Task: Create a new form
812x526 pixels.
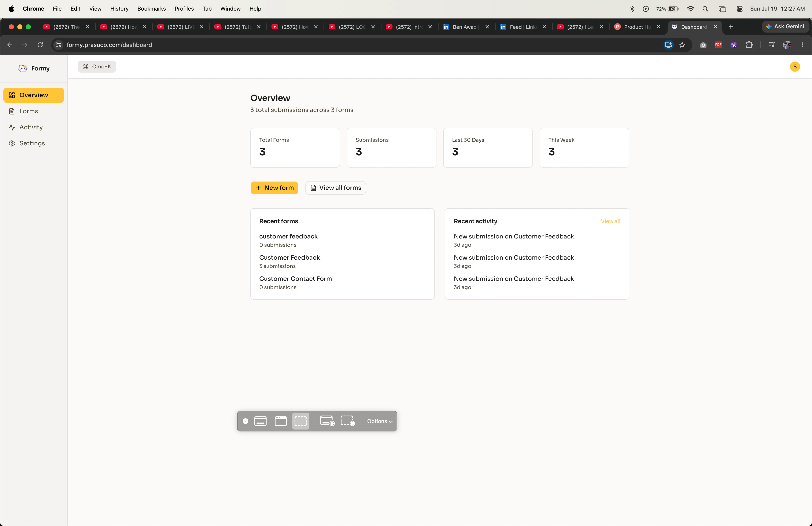Action: 274,188
